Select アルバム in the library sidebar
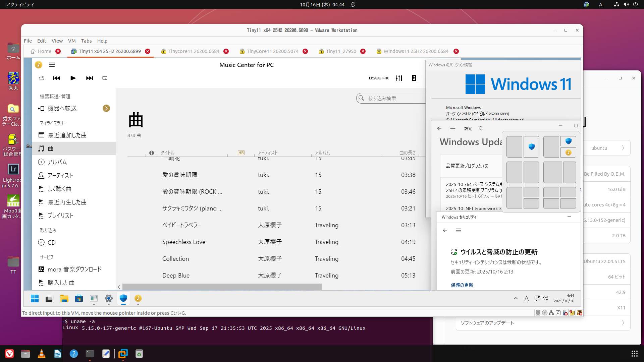Image resolution: width=644 pixels, height=362 pixels. 57,162
